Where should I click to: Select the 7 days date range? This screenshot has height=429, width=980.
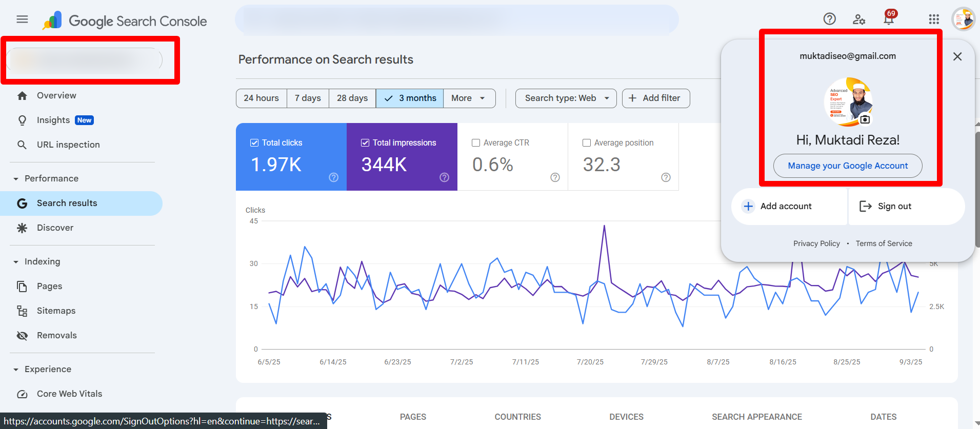308,98
